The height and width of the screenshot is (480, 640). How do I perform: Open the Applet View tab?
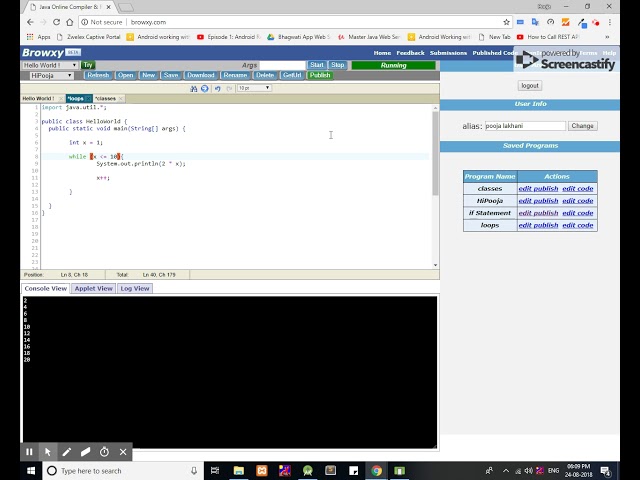(x=93, y=289)
